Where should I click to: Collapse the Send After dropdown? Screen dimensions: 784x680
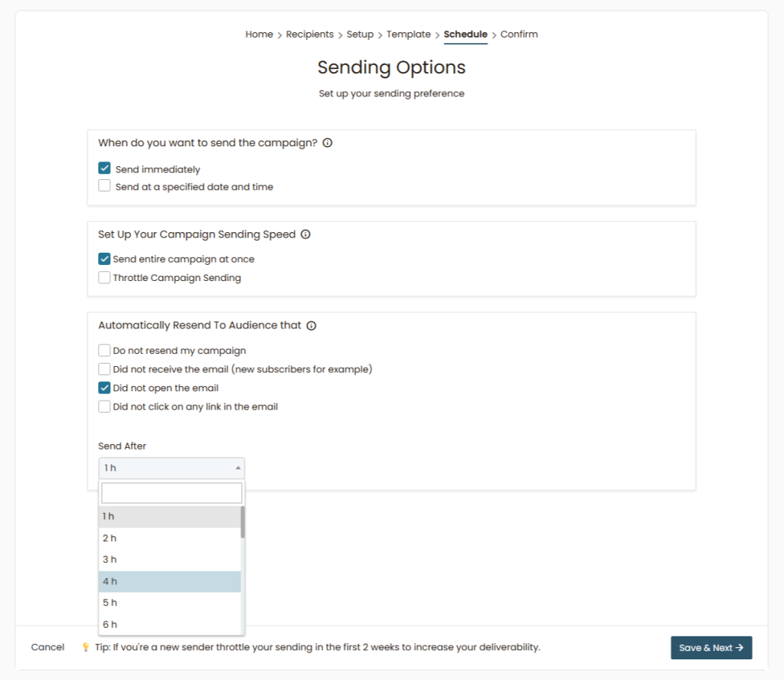coord(171,468)
